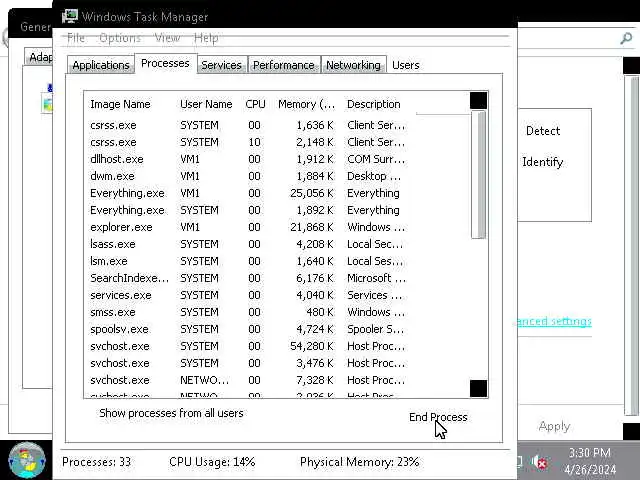640x480 pixels.
Task: Select Everything.exe run by VM1
Action: (x=248, y=193)
